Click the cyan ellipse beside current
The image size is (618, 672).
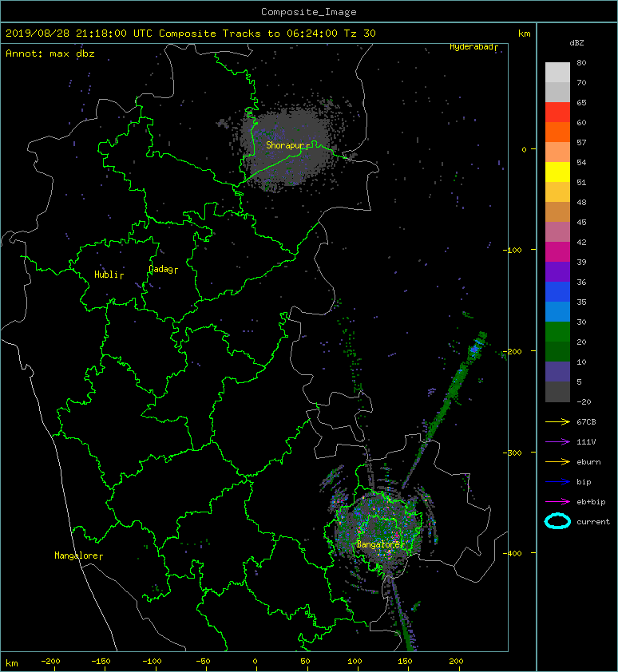click(557, 521)
